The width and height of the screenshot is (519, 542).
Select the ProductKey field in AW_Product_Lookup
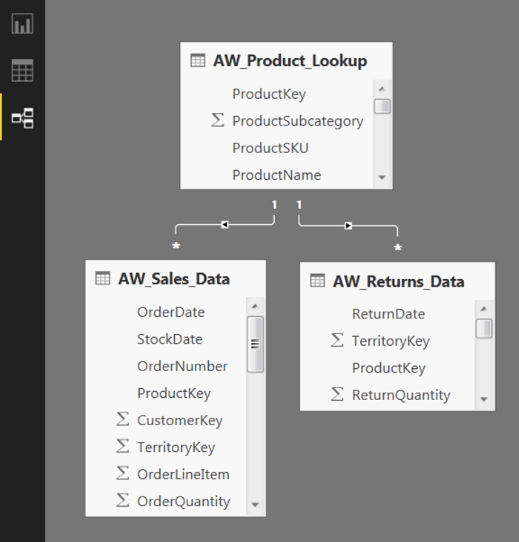coord(269,94)
